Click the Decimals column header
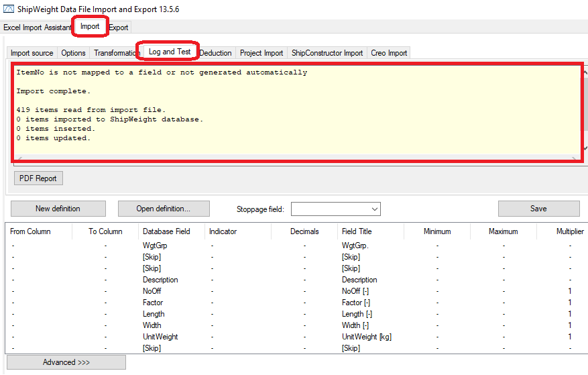The height and width of the screenshot is (375, 588). pos(304,231)
